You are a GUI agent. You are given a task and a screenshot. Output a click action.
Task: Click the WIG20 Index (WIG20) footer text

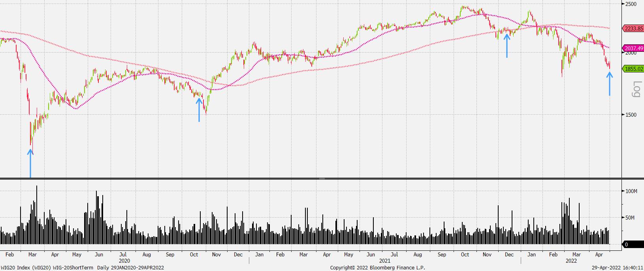point(26,268)
